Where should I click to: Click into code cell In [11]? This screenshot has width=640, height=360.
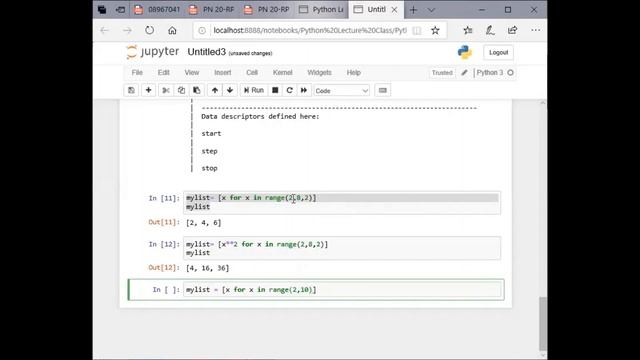point(342,202)
